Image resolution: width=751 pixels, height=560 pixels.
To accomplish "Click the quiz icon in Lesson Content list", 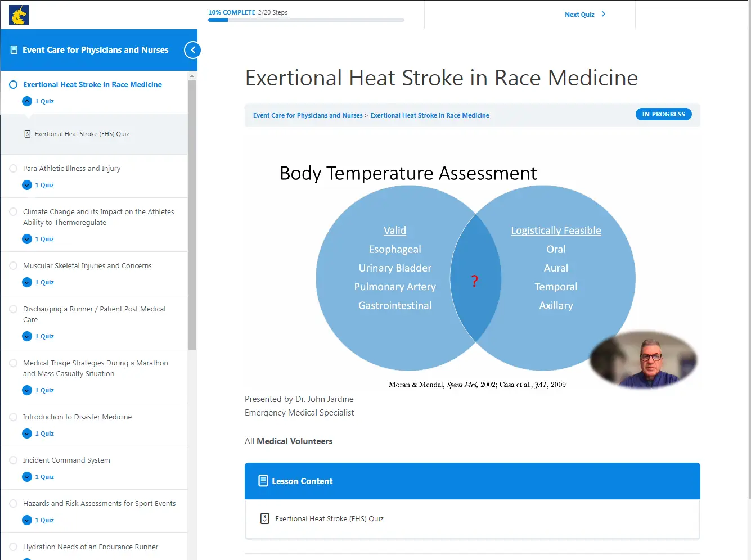I will (x=265, y=518).
